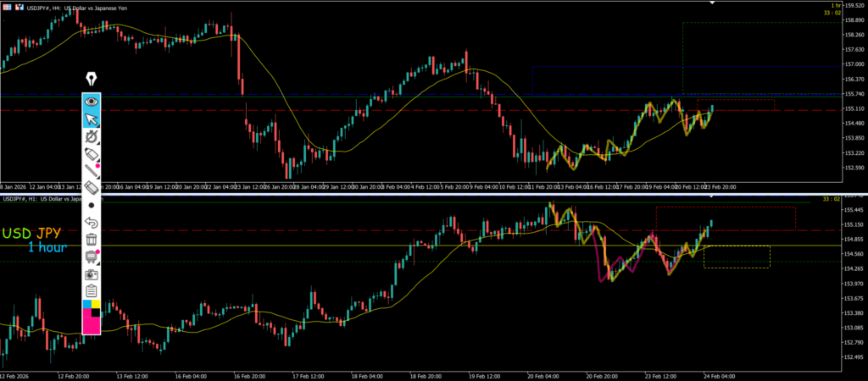Open the clipboard notes icon
This screenshot has height=381, width=868.
[92, 291]
